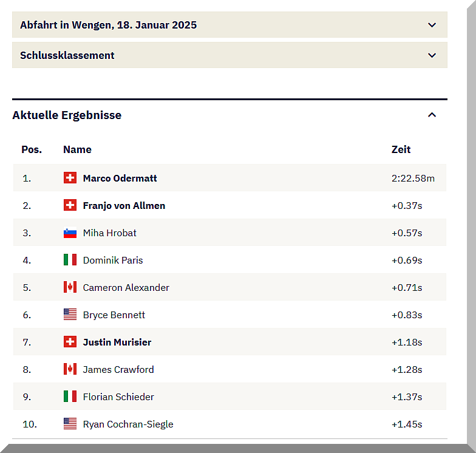The width and height of the screenshot is (476, 453).
Task: Click the Zeit column header
Action: (x=401, y=149)
